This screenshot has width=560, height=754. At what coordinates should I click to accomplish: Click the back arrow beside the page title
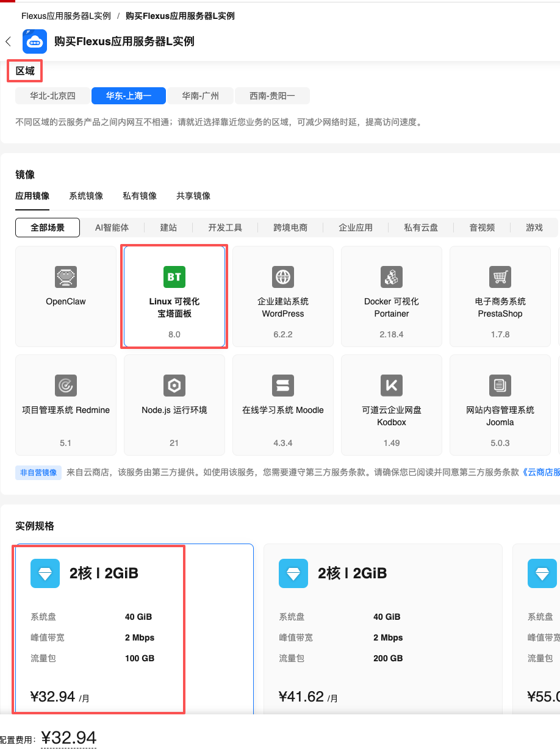point(8,41)
